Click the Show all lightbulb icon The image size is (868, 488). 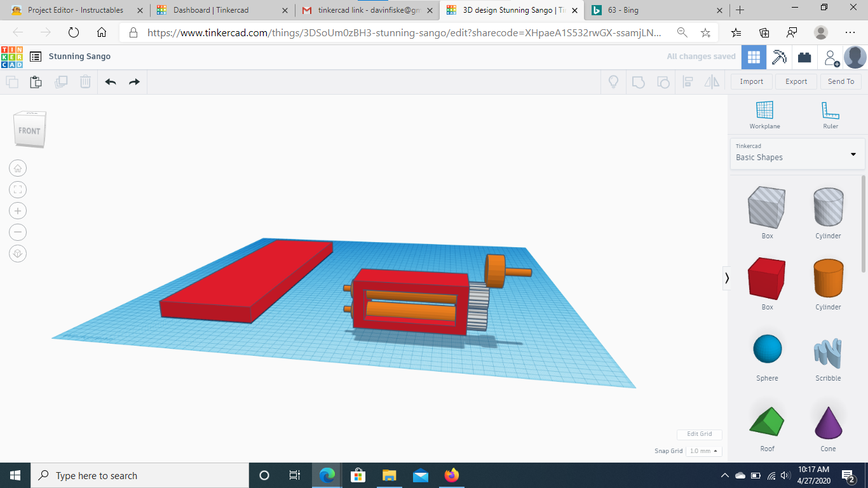click(x=613, y=81)
